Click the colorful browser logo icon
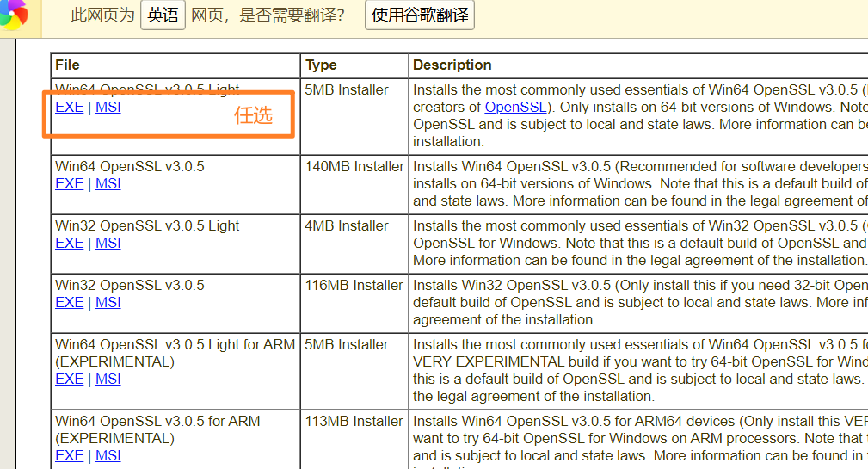 tap(14, 13)
